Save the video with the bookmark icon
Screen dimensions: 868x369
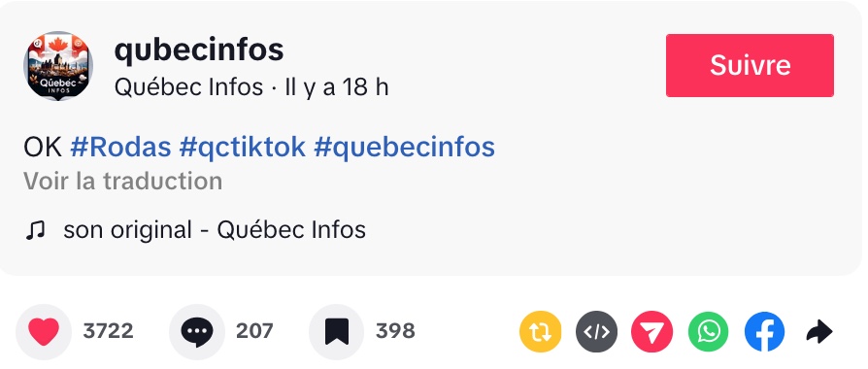337,332
